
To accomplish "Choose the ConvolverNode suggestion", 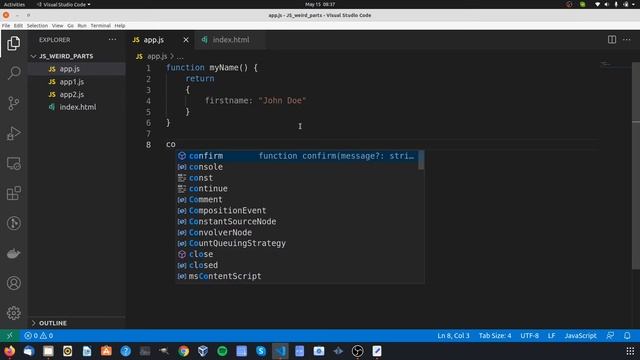I will coord(297,233).
